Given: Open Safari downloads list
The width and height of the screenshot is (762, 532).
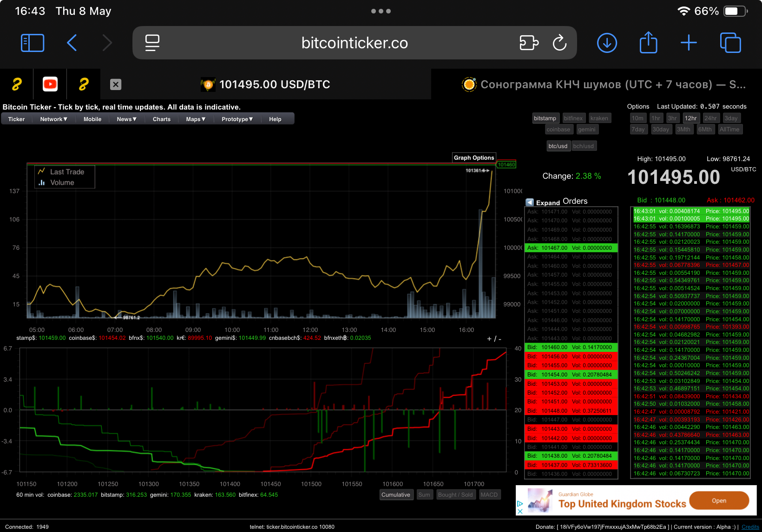Looking at the screenshot, I should [607, 43].
